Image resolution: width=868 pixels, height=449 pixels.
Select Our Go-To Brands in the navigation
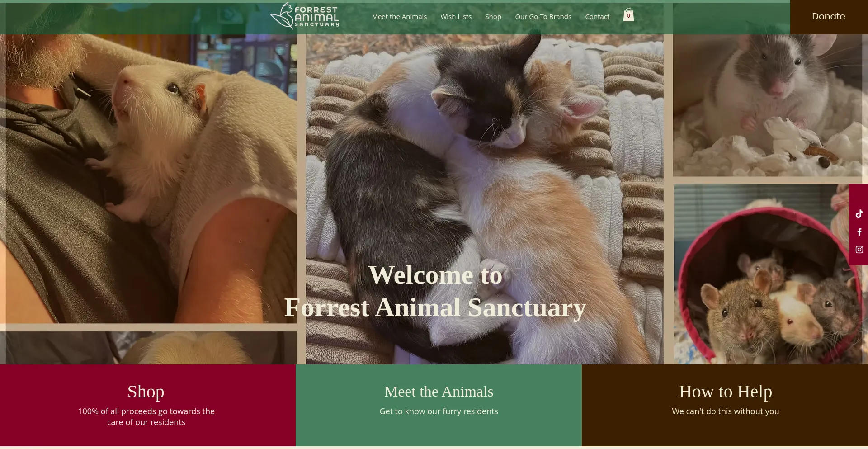(x=543, y=17)
